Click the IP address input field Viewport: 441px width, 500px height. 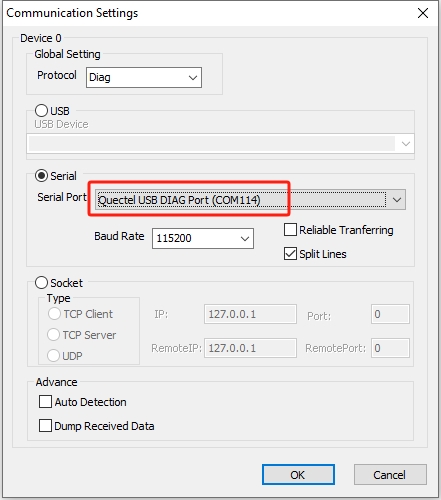[250, 314]
